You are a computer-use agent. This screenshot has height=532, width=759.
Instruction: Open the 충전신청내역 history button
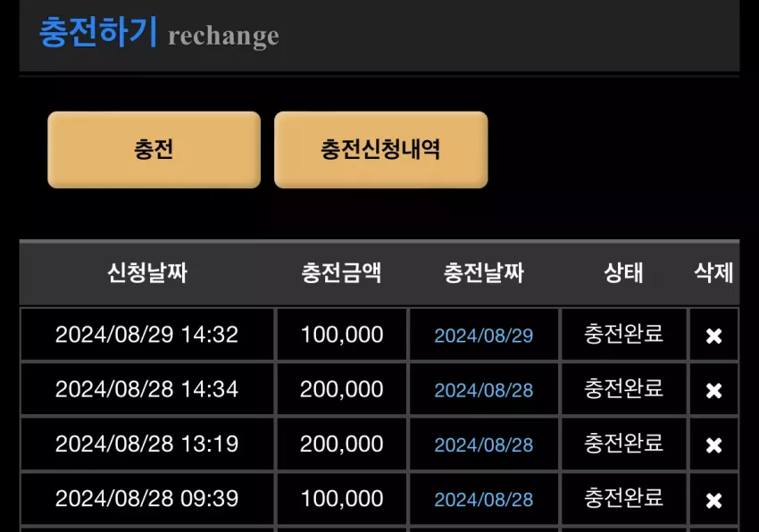(381, 150)
